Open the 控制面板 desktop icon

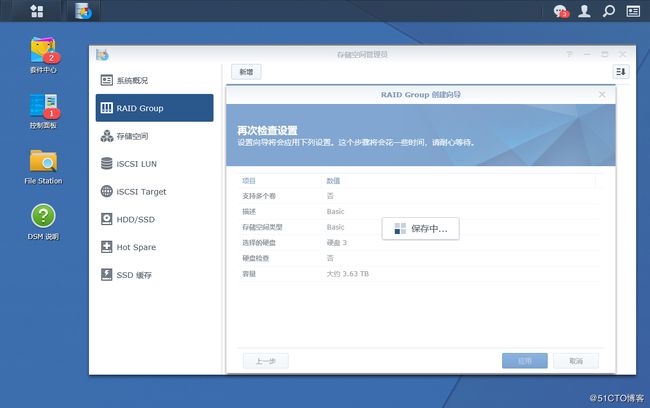[x=43, y=111]
